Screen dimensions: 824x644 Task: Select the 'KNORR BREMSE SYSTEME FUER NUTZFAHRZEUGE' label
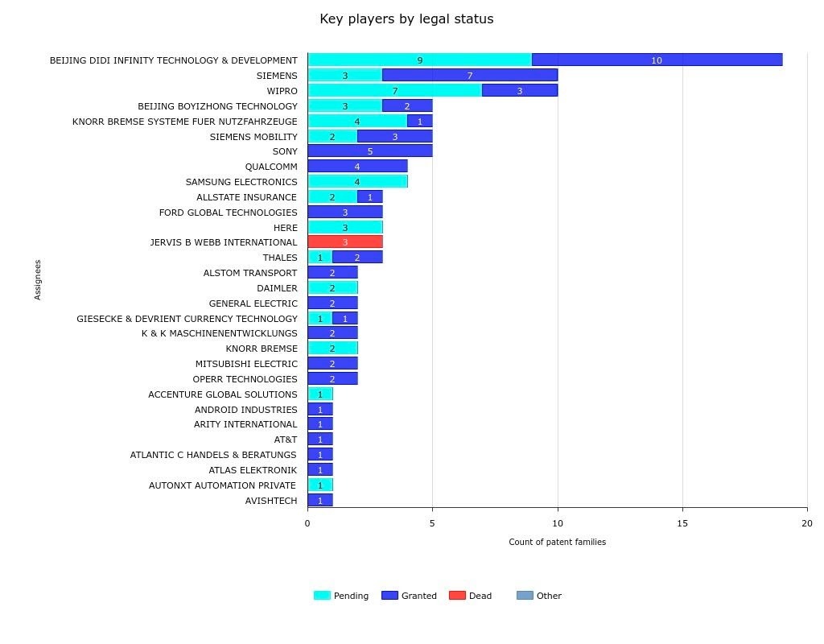[185, 122]
